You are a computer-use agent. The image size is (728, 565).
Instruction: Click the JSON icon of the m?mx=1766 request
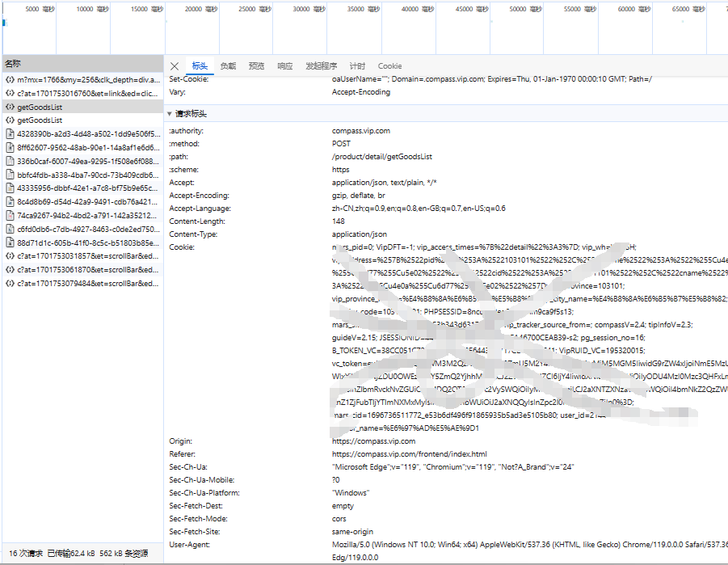point(9,80)
